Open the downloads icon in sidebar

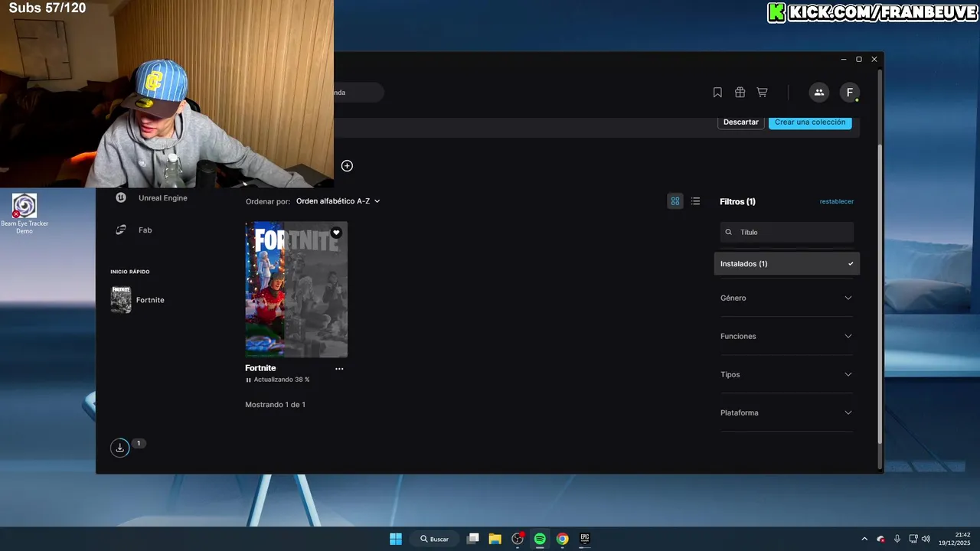click(x=119, y=448)
